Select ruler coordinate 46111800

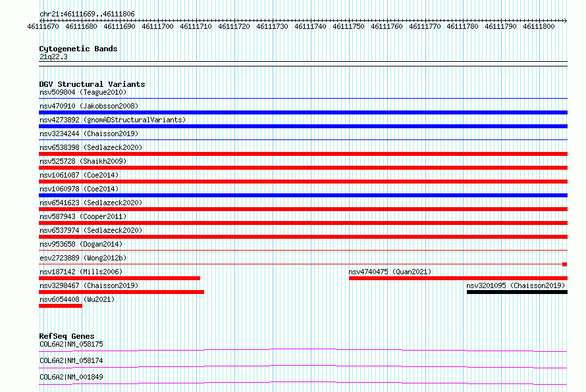tap(539, 26)
